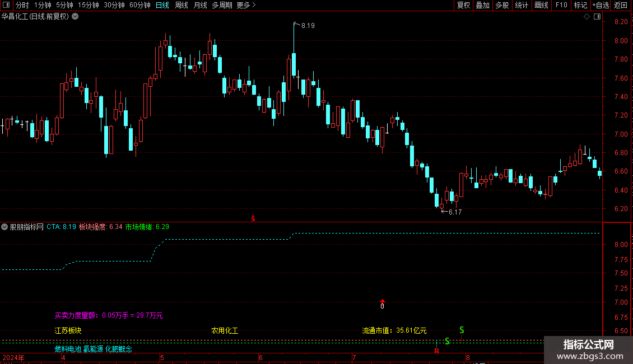Screen dimensions: 633x364
Task: Click the month 6 marker on time axis
Action: click(x=261, y=357)
